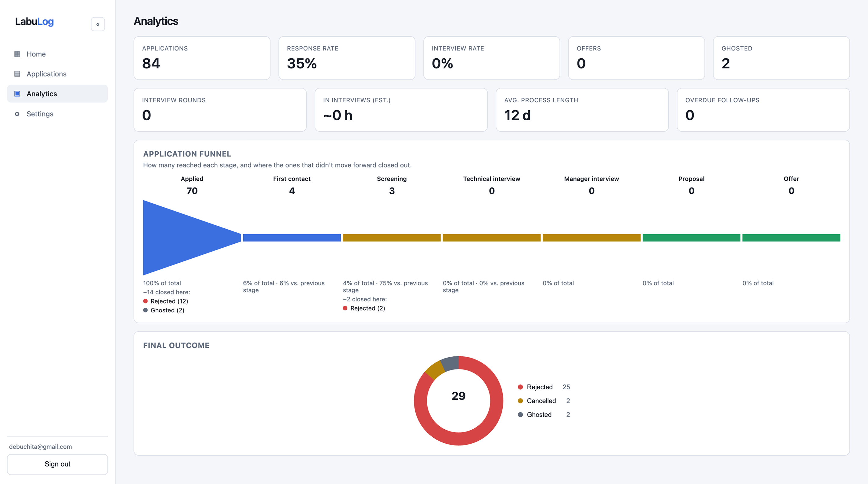The width and height of the screenshot is (868, 484).
Task: Click the red dot beside Rejected (2)
Action: [345, 308]
